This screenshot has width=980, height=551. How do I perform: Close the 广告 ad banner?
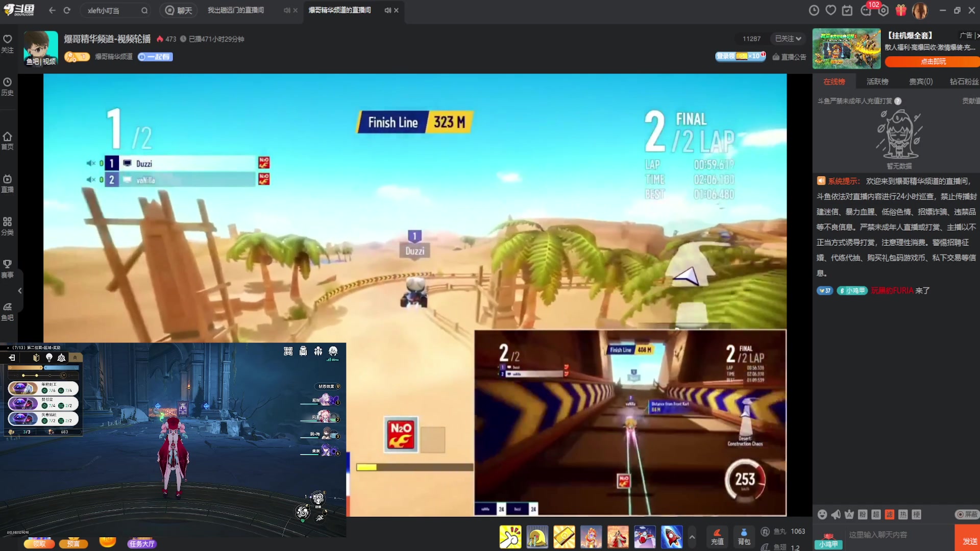pyautogui.click(x=978, y=35)
